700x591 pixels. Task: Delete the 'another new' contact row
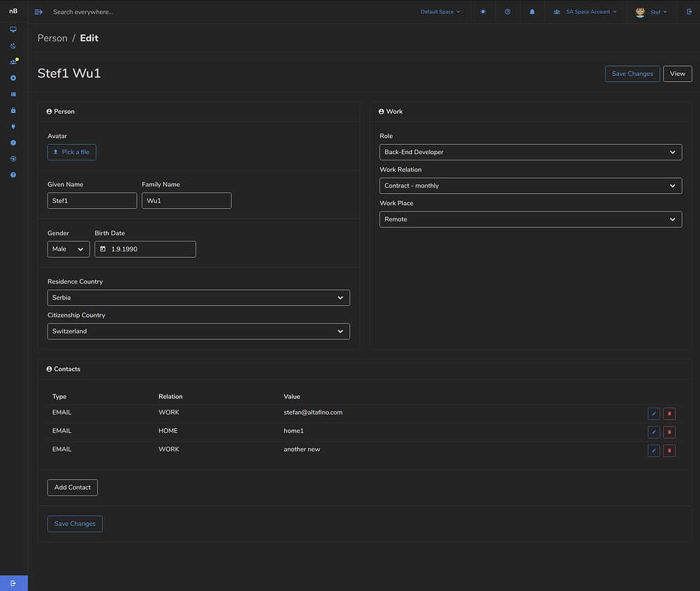pyautogui.click(x=669, y=451)
